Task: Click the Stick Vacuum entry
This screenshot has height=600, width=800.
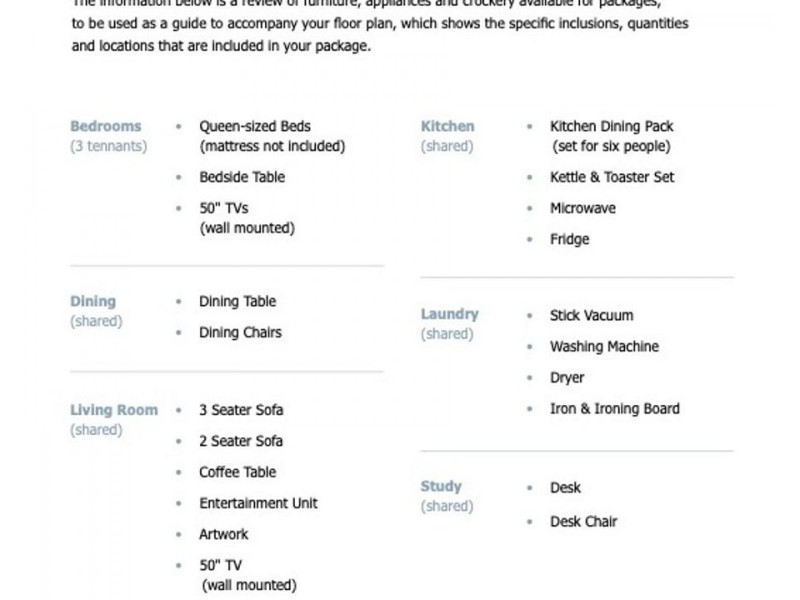Action: pos(591,315)
